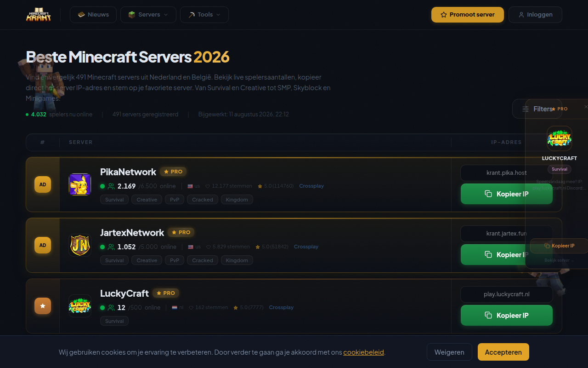The width and height of the screenshot is (588, 368).
Task: Click the PikaNetwork server icon
Action: coord(80,184)
